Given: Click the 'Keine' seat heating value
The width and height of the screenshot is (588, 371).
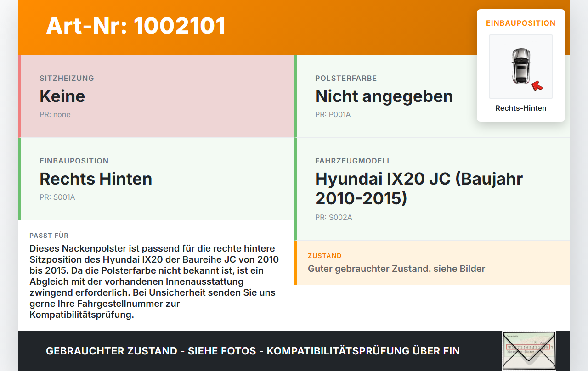Looking at the screenshot, I should pos(62,96).
